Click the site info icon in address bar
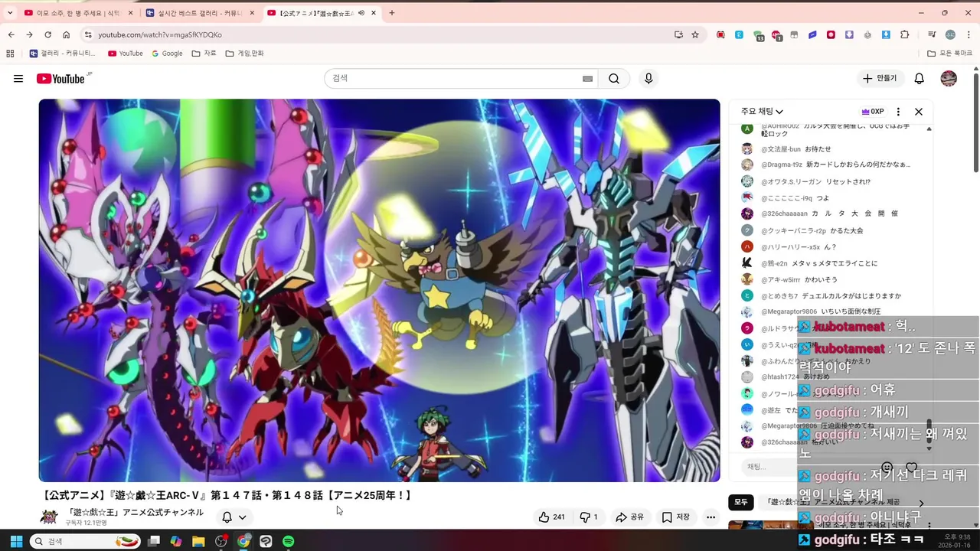The image size is (980, 551). (x=88, y=34)
